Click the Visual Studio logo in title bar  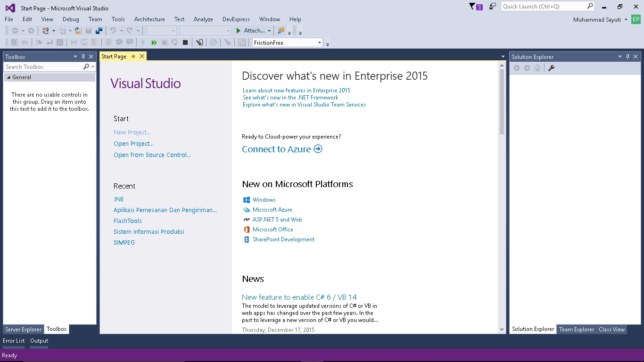coord(10,8)
